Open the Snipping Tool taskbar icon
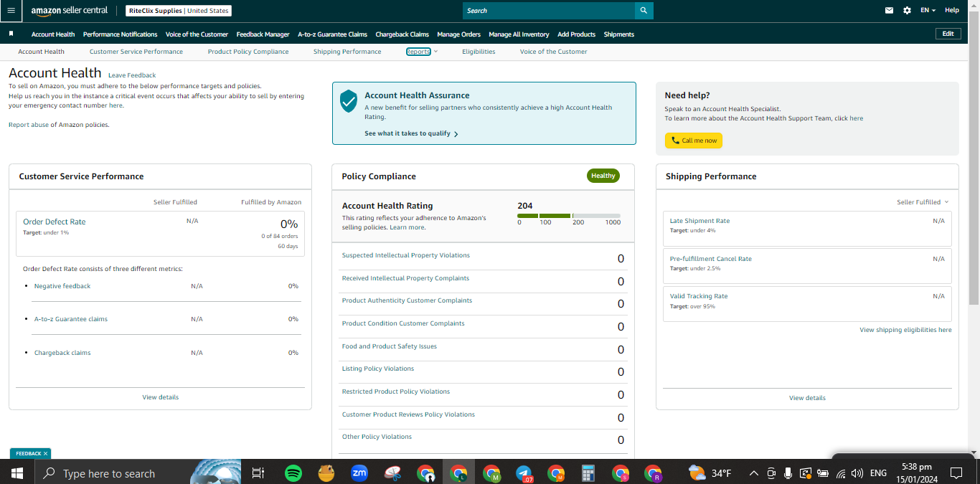980x484 pixels. (x=392, y=473)
